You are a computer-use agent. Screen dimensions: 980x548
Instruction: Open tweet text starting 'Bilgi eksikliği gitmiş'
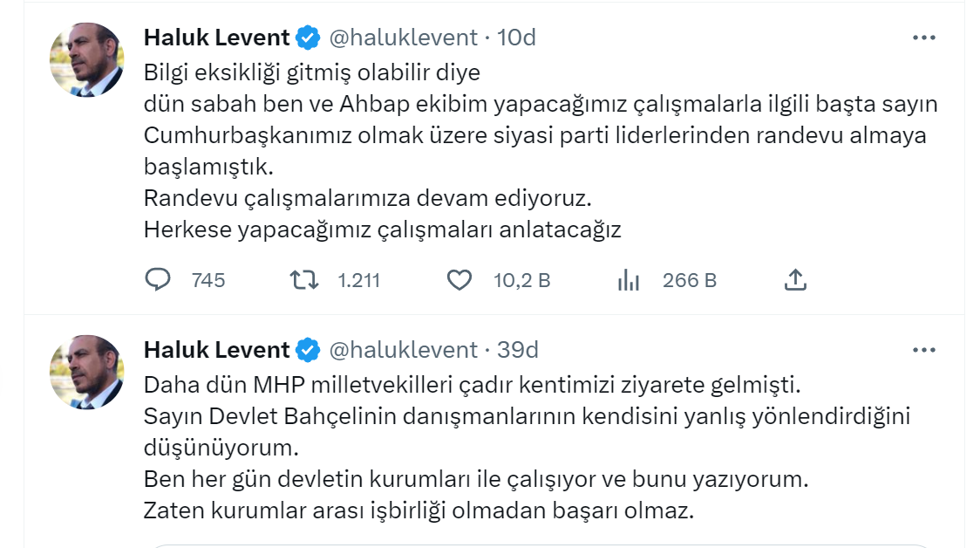541,151
